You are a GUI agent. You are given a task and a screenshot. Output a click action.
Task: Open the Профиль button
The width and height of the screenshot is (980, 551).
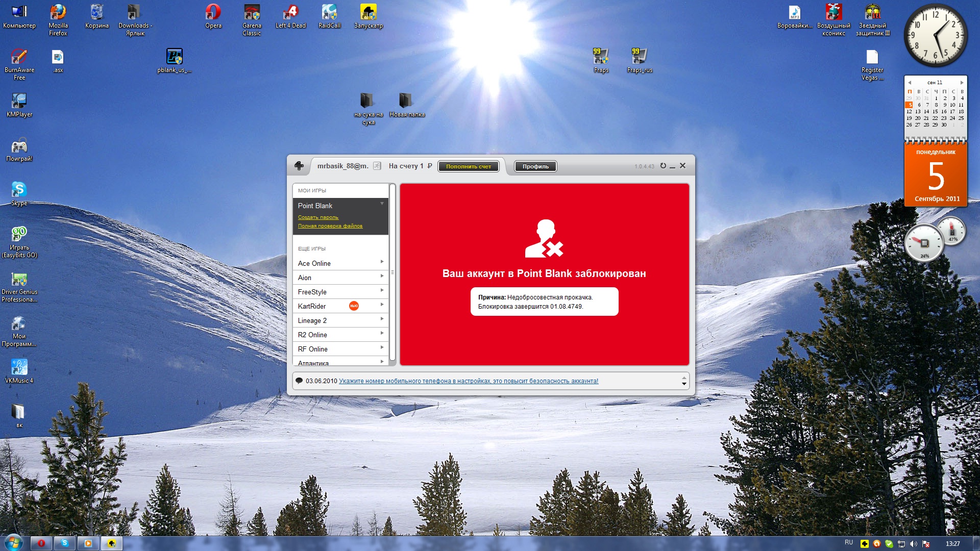click(535, 166)
